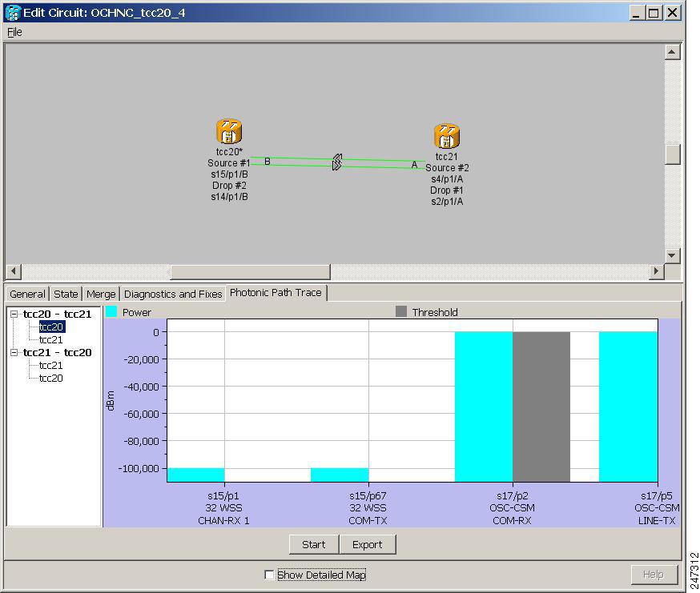The image size is (700, 593).
Task: Click the tcc20* Source #1 node label
Action: click(228, 158)
